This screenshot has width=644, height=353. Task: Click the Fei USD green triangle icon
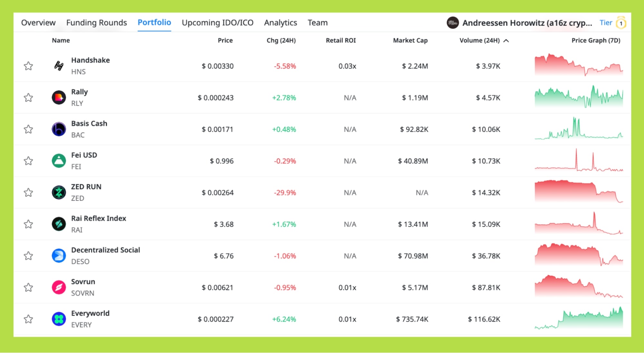click(x=59, y=161)
